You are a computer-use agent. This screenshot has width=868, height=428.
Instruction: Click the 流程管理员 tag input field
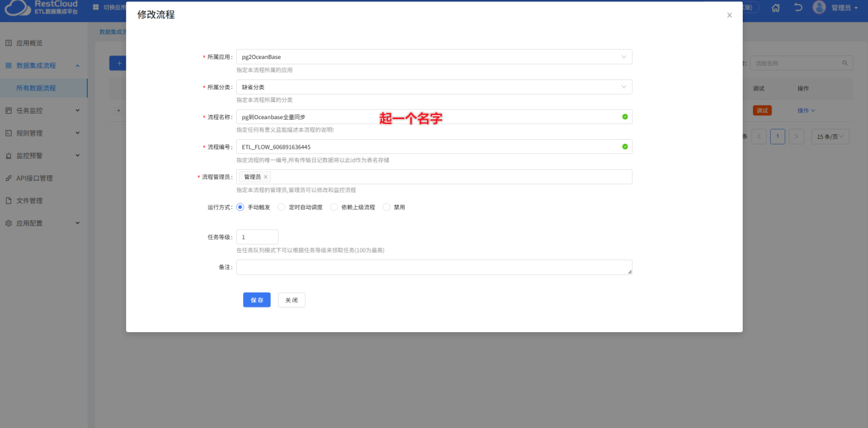[x=434, y=177]
